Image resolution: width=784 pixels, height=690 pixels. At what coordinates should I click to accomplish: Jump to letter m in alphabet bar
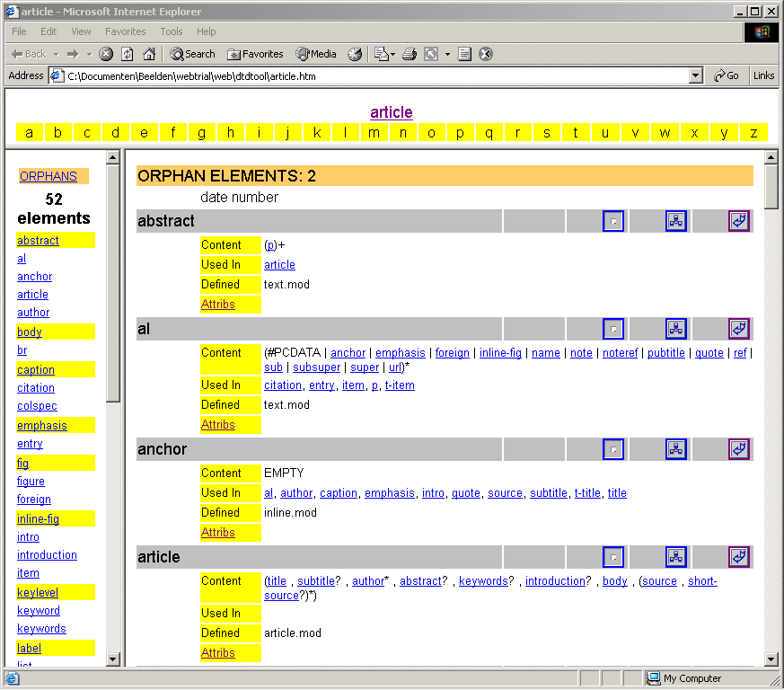pos(374,133)
